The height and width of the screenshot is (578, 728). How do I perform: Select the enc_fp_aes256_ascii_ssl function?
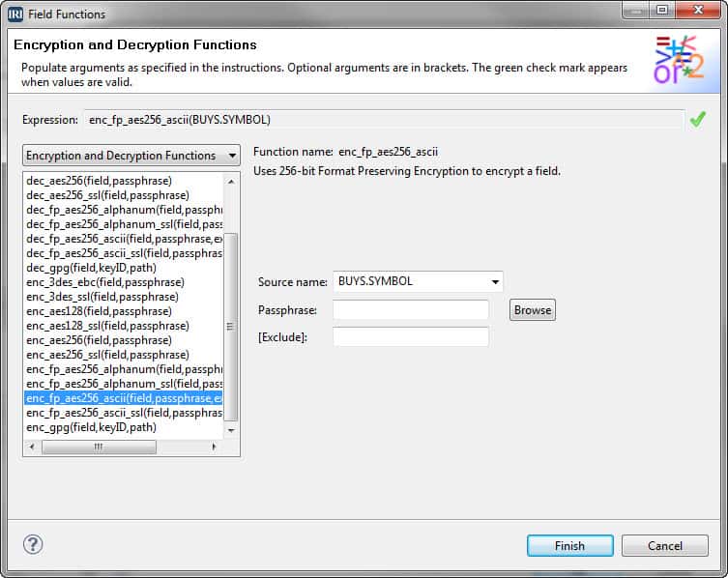pyautogui.click(x=124, y=413)
